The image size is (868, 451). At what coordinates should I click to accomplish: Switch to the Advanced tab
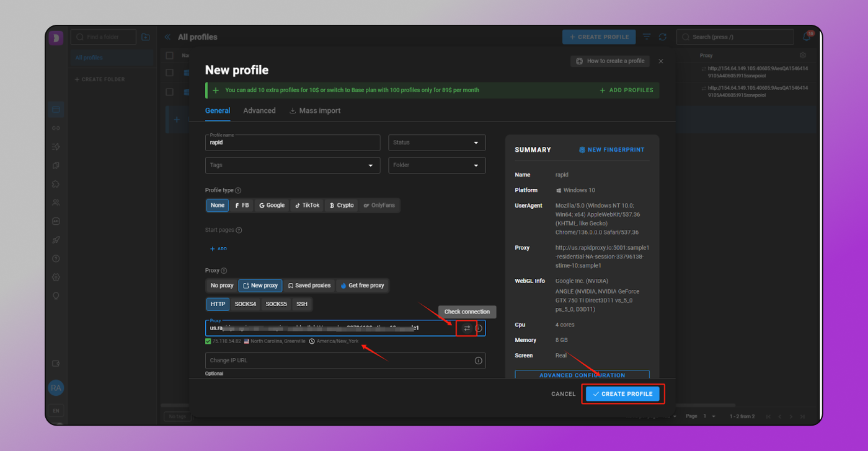coord(259,111)
